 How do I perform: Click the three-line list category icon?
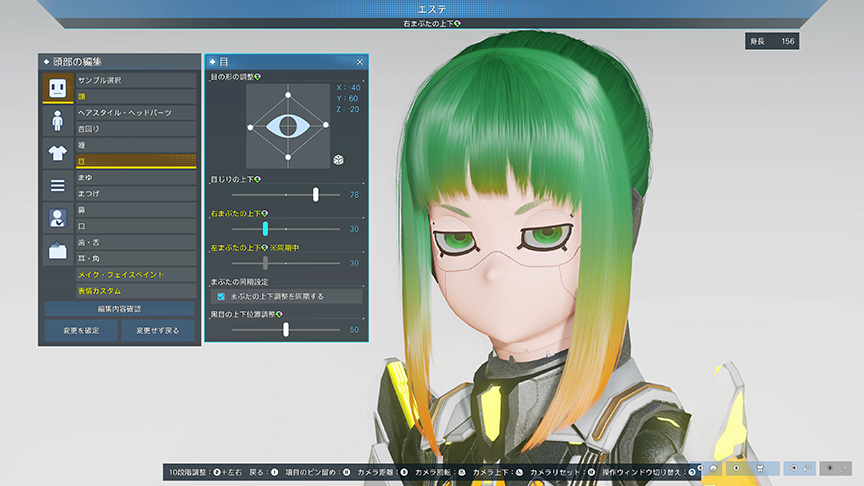[57, 185]
